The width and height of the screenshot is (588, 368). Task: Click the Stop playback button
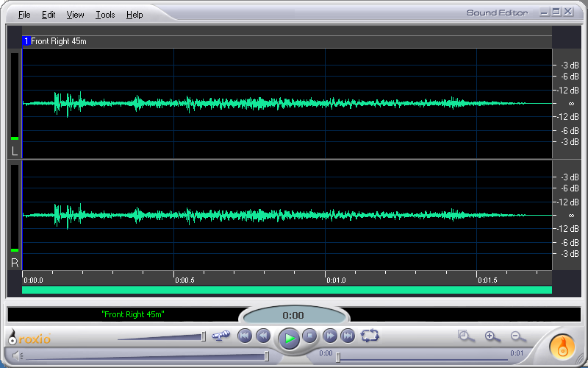pos(310,336)
